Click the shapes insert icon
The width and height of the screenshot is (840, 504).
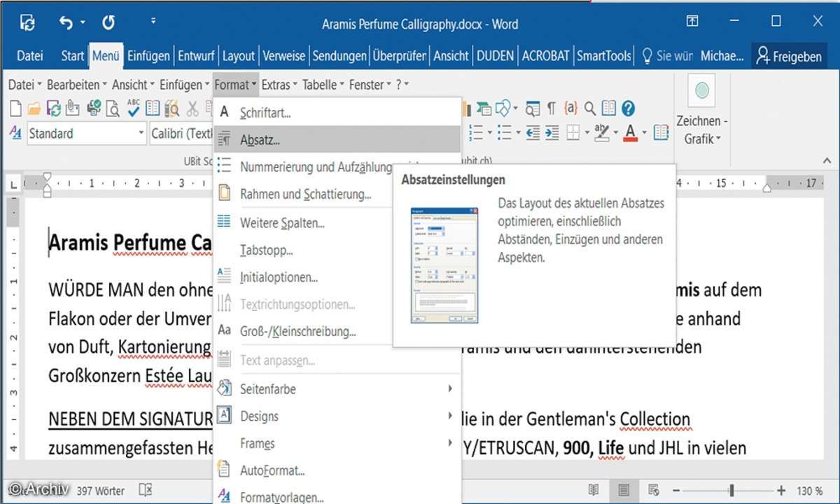click(504, 108)
